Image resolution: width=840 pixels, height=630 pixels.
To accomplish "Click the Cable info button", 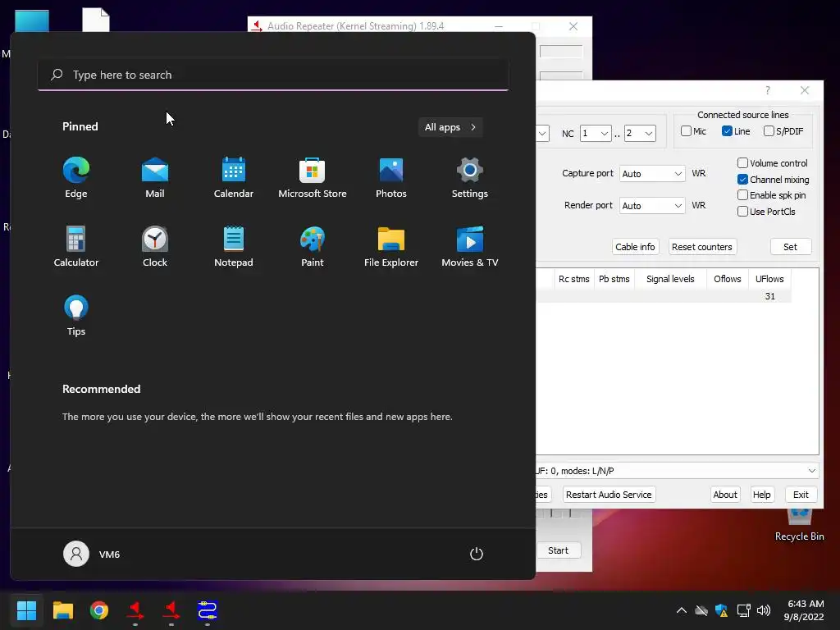I will [x=635, y=247].
